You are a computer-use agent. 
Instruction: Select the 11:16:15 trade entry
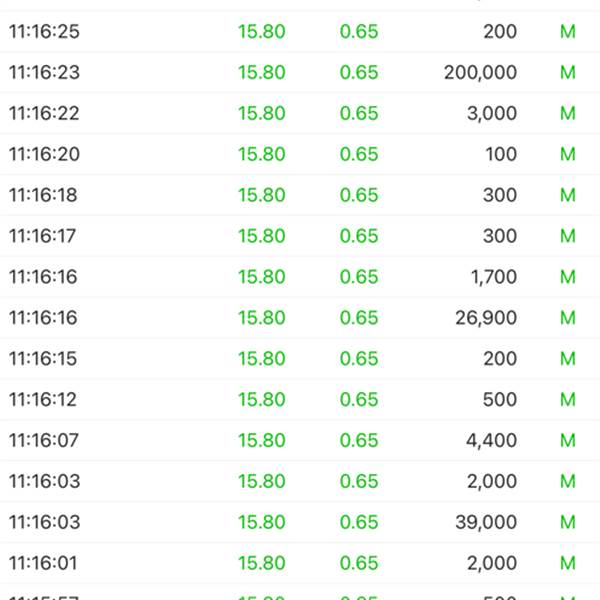pos(300,359)
